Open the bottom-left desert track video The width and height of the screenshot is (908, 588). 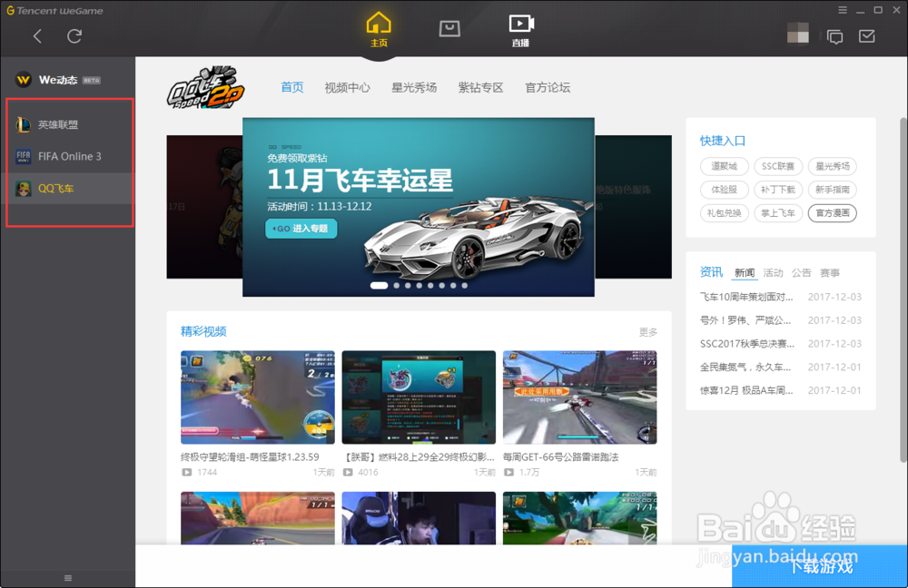click(x=258, y=518)
